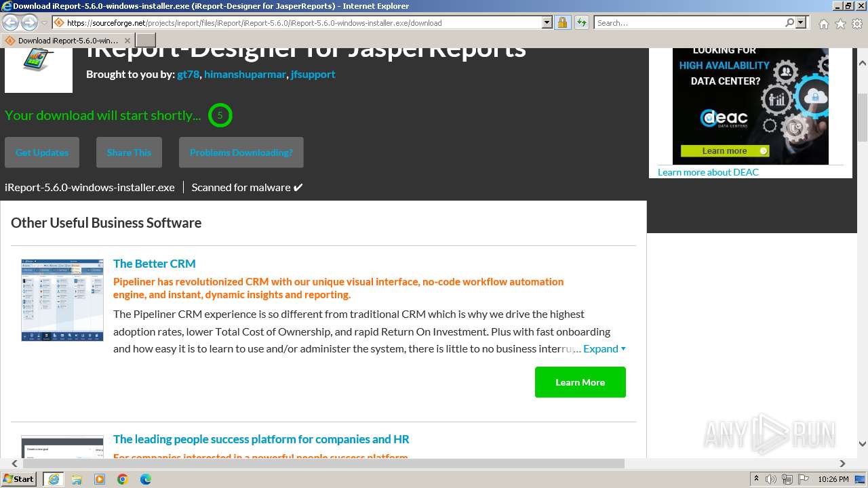Click the 10:26 PM taskbar clock

pos(833,479)
